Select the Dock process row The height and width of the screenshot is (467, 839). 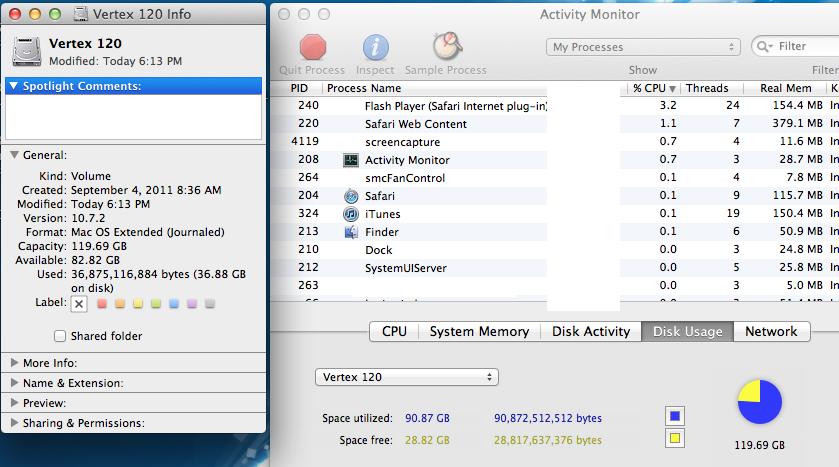[x=554, y=250]
